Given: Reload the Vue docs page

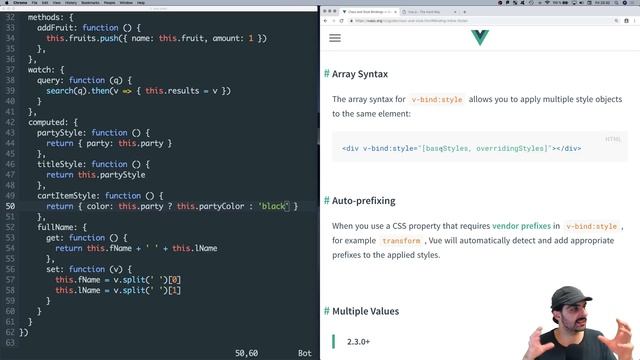Looking at the screenshot, I should tap(341, 21).
